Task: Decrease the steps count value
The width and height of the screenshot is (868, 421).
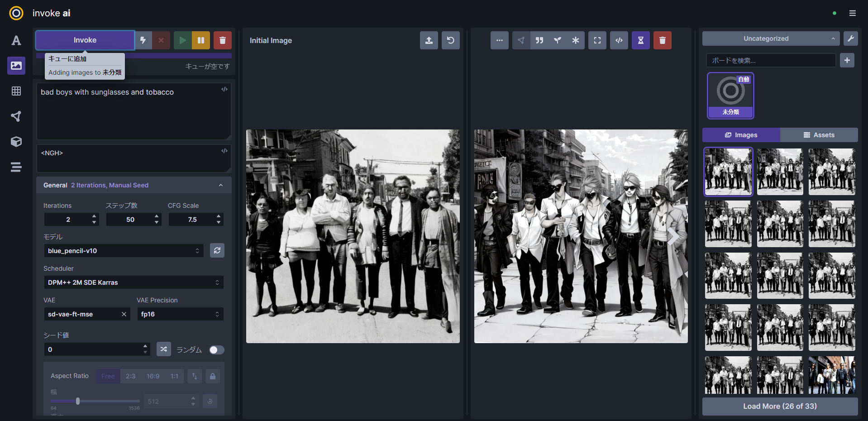Action: tap(157, 222)
